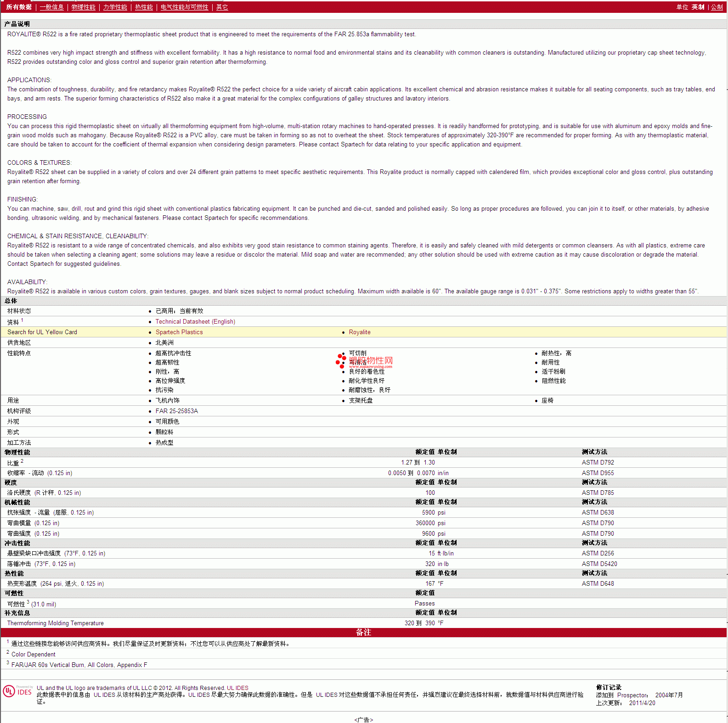Click the specific gravity value '1.27 到 1.30'
The image size is (728, 723).
(418, 463)
